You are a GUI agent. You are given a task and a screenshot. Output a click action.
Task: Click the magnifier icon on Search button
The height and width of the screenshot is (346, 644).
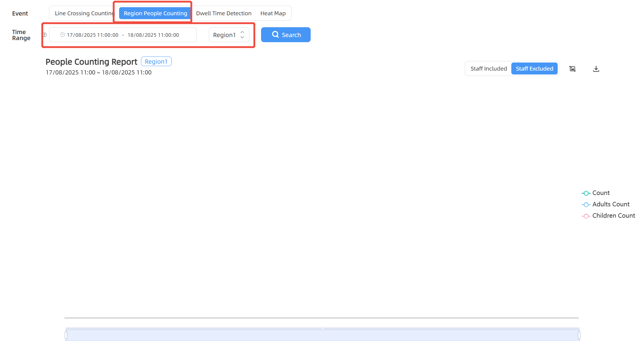[275, 34]
